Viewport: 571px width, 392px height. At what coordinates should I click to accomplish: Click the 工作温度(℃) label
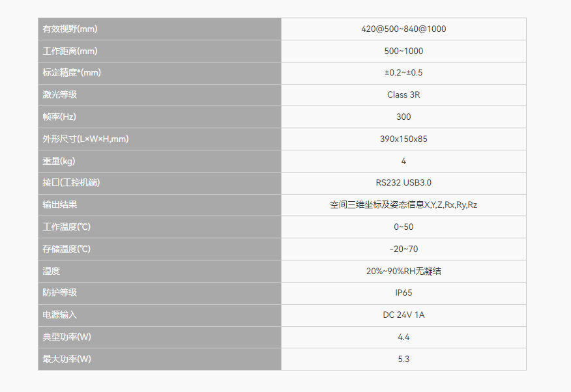[x=66, y=227]
